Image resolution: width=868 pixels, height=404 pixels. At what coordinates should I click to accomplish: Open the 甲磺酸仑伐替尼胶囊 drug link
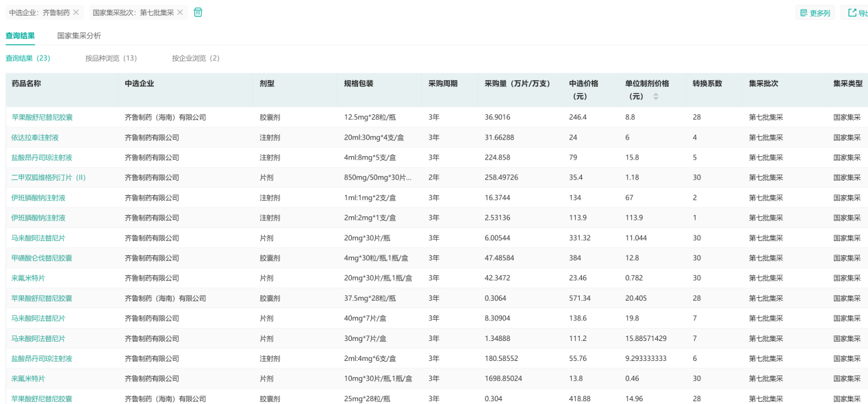tap(42, 258)
